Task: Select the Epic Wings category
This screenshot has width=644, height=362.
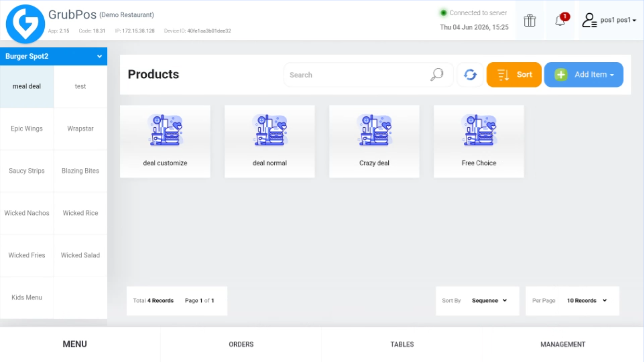Action: [27, 129]
